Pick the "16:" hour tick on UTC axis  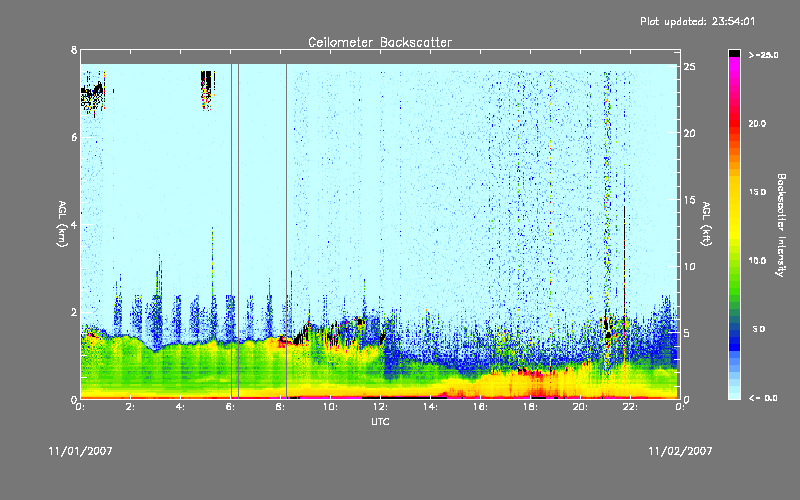[x=480, y=407]
